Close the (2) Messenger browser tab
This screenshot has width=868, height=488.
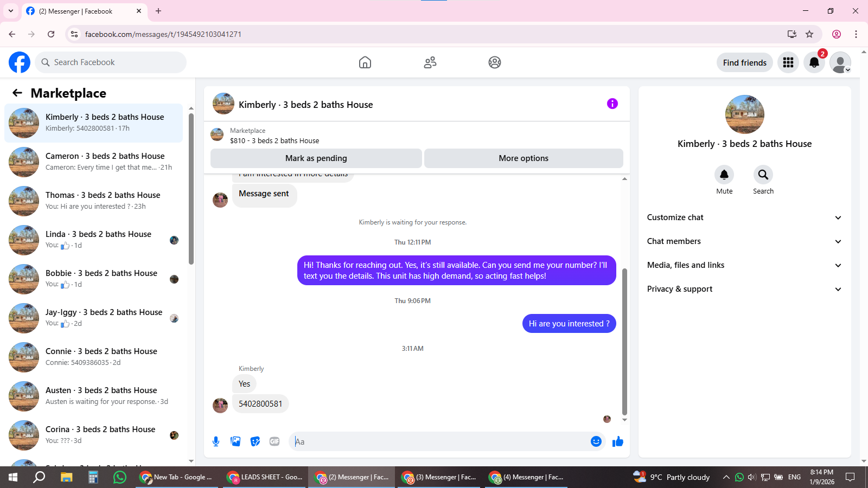139,11
